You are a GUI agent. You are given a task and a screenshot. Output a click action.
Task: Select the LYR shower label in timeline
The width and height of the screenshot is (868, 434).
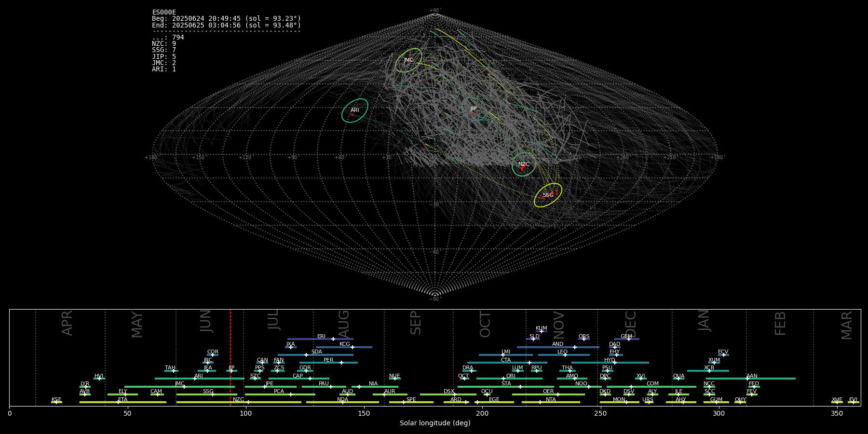85,384
